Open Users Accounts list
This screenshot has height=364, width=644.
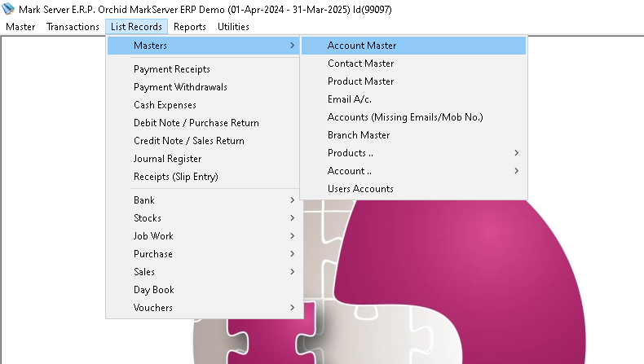tap(413, 189)
